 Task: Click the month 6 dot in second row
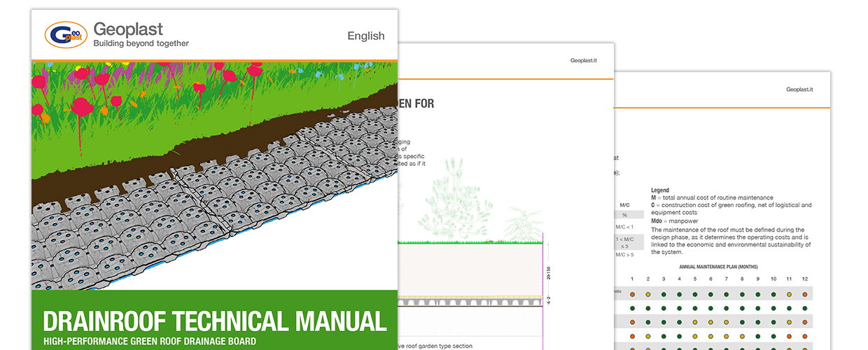pos(710,308)
